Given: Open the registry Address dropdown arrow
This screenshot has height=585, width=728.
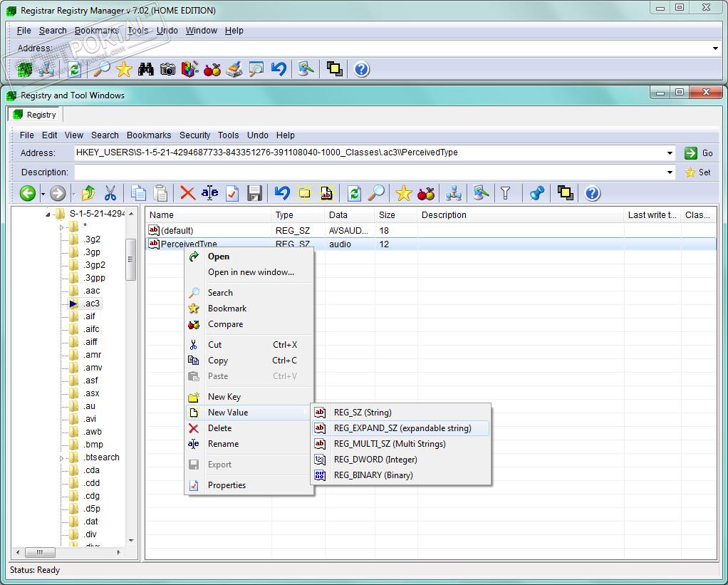Looking at the screenshot, I should (670, 152).
